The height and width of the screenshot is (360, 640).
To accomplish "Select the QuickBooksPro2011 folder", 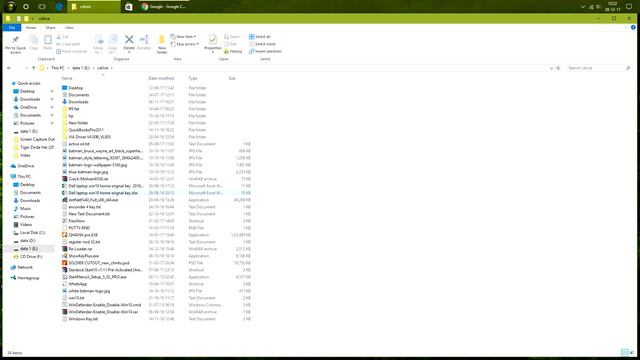I will click(x=86, y=130).
